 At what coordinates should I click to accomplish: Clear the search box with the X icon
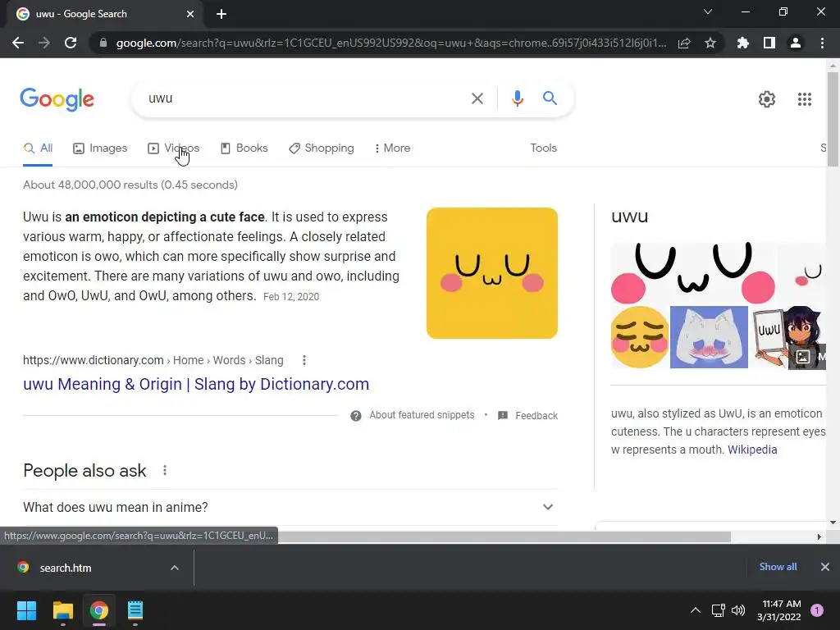pos(477,98)
